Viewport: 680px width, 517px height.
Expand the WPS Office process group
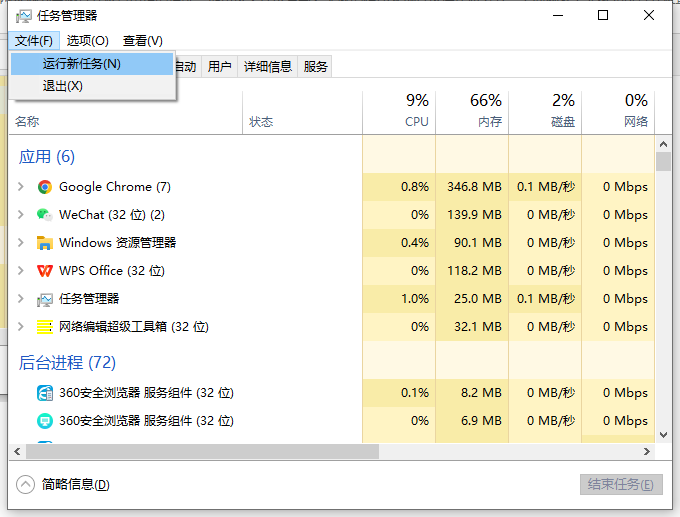(21, 271)
